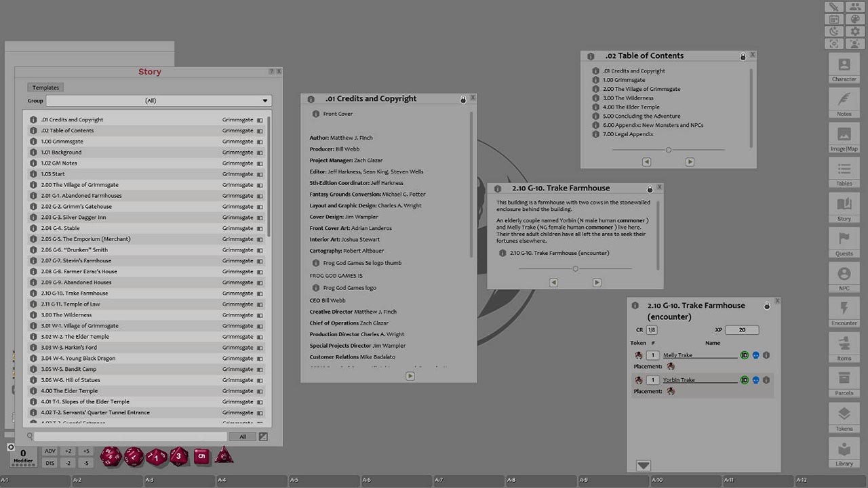Click the lock icon on Table of Contents window
Viewport: 868px width, 488px height.
[x=743, y=56]
